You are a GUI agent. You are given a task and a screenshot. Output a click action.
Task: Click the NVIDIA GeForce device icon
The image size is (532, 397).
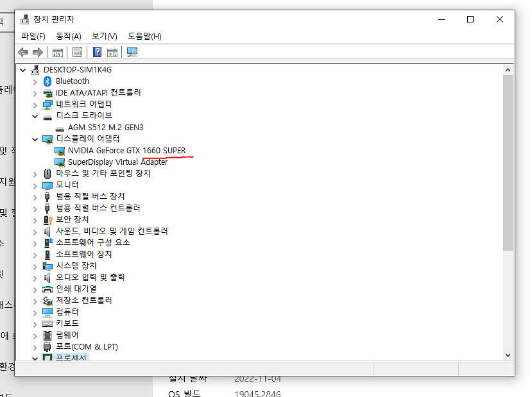click(60, 151)
